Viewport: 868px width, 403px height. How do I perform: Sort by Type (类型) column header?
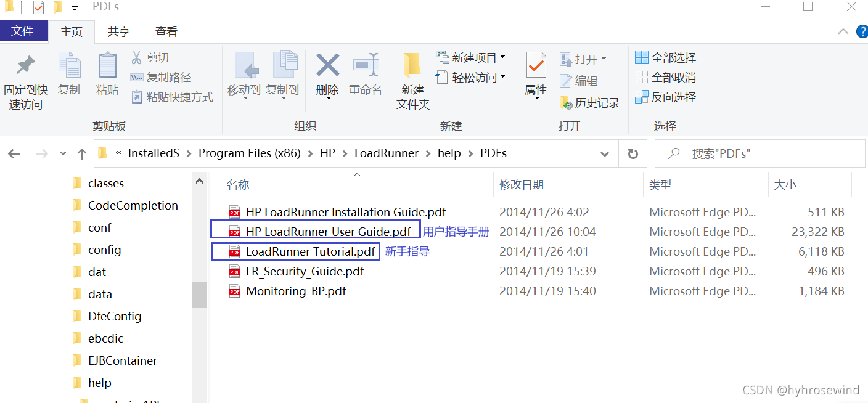click(660, 184)
